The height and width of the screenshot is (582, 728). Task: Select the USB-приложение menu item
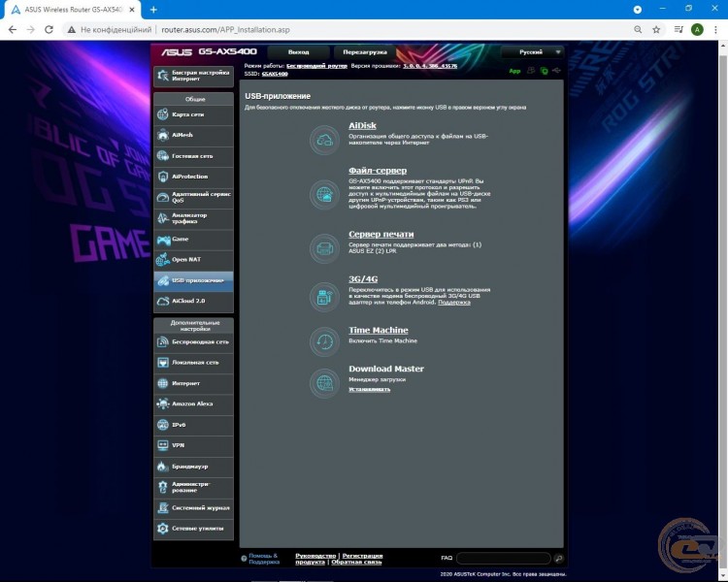(x=193, y=280)
